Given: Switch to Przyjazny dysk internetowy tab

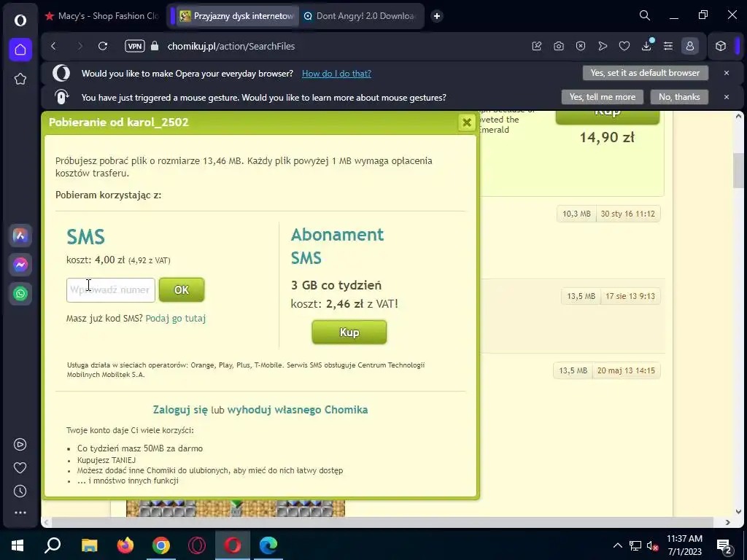Looking at the screenshot, I should click(x=237, y=16).
